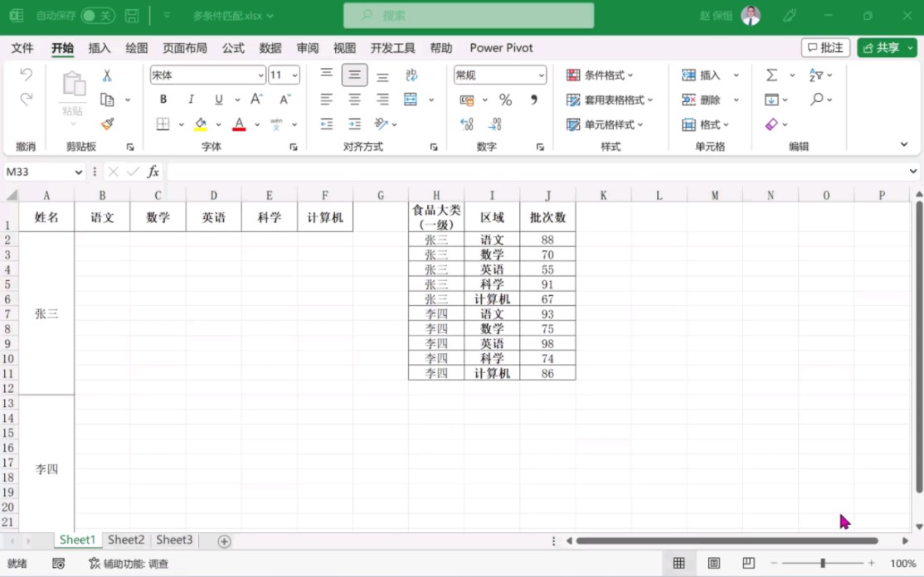Viewport: 924px width, 577px height.
Task: Toggle italic formatting
Action: pos(190,99)
